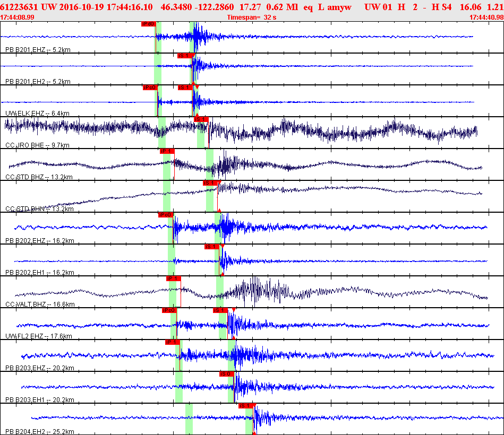504x435 pixels.
Task: Select the iS 1 pick flag on UW ELK EHZ
Action: click(185, 88)
